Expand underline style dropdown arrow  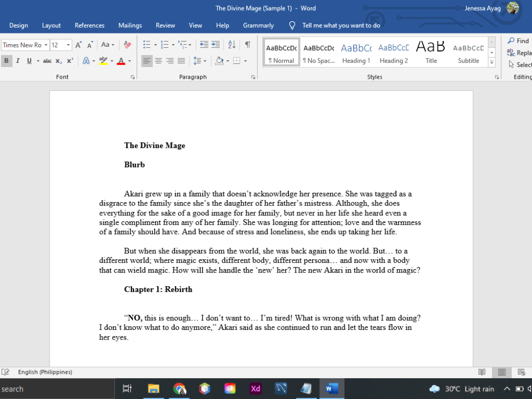point(38,61)
